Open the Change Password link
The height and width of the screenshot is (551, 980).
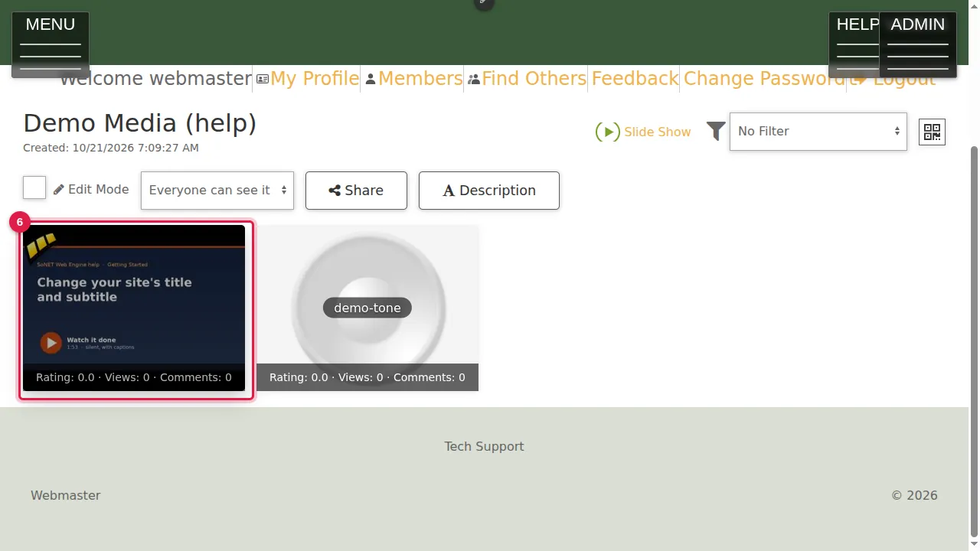(764, 79)
